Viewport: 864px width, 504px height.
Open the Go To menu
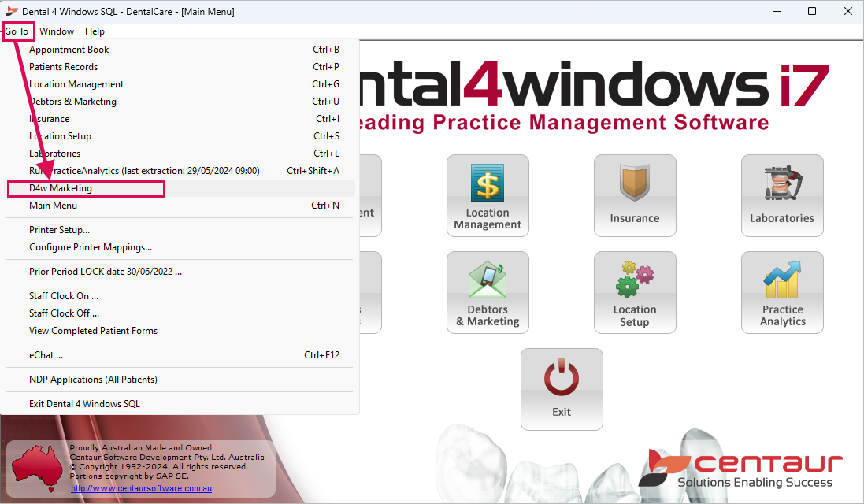[x=17, y=31]
